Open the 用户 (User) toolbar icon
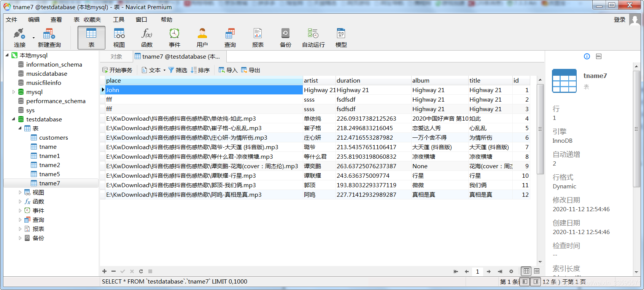This screenshot has height=290, width=644. (202, 38)
